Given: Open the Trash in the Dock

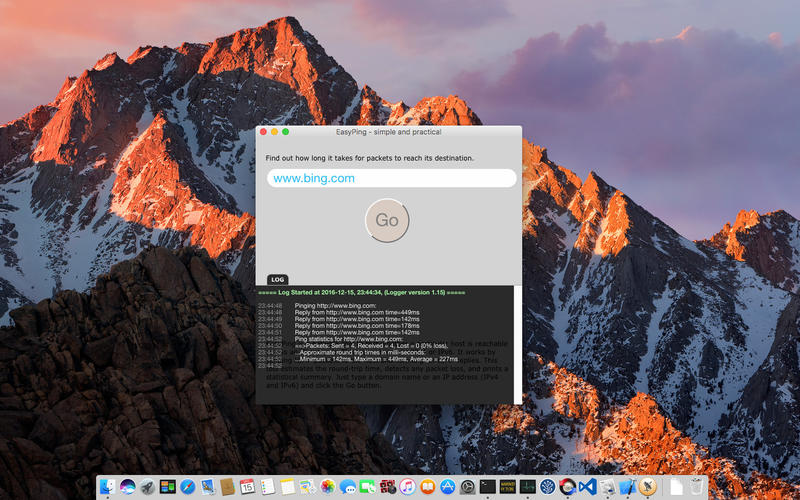Looking at the screenshot, I should point(696,487).
